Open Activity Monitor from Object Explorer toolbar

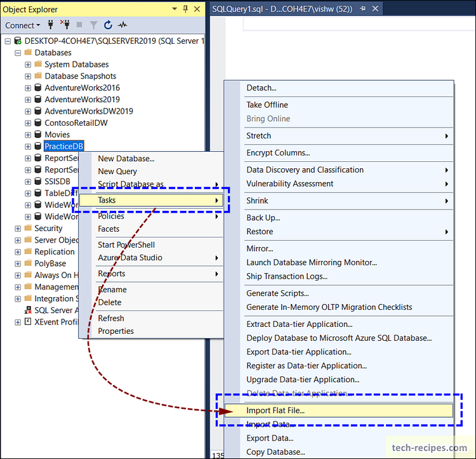coord(122,25)
